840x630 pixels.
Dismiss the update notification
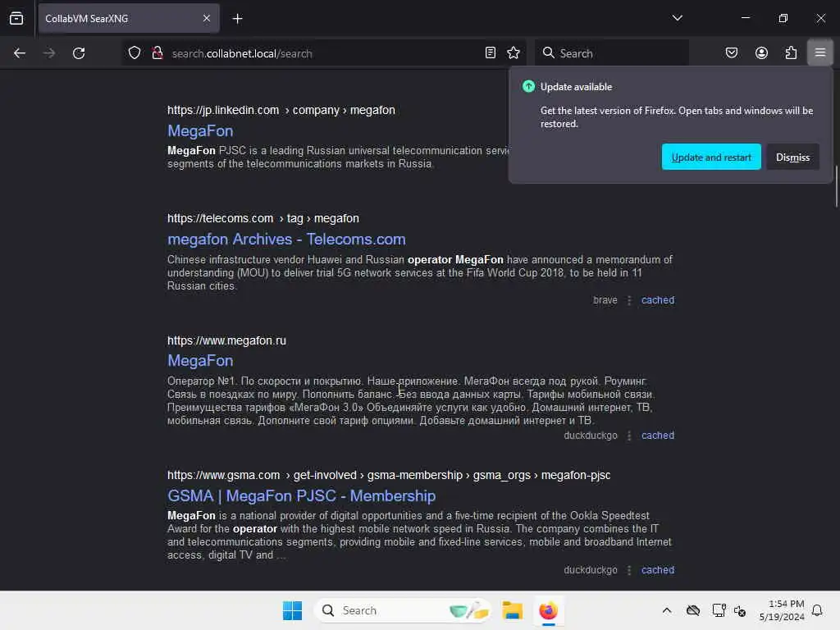[x=792, y=157]
